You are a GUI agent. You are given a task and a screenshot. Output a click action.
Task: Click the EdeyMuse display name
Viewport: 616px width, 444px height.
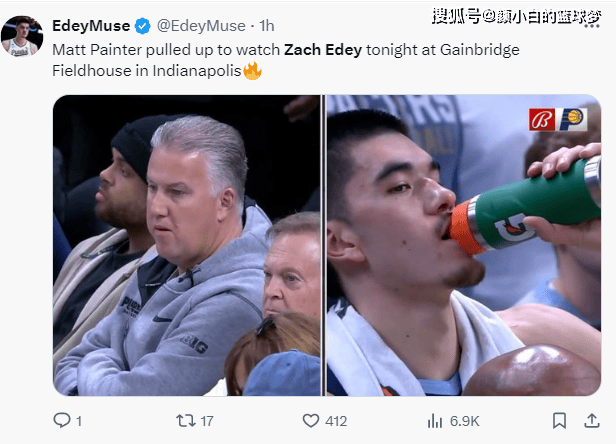pyautogui.click(x=91, y=26)
